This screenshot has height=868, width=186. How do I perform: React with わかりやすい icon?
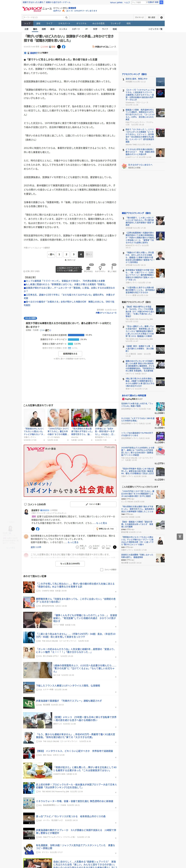(x=100, y=268)
